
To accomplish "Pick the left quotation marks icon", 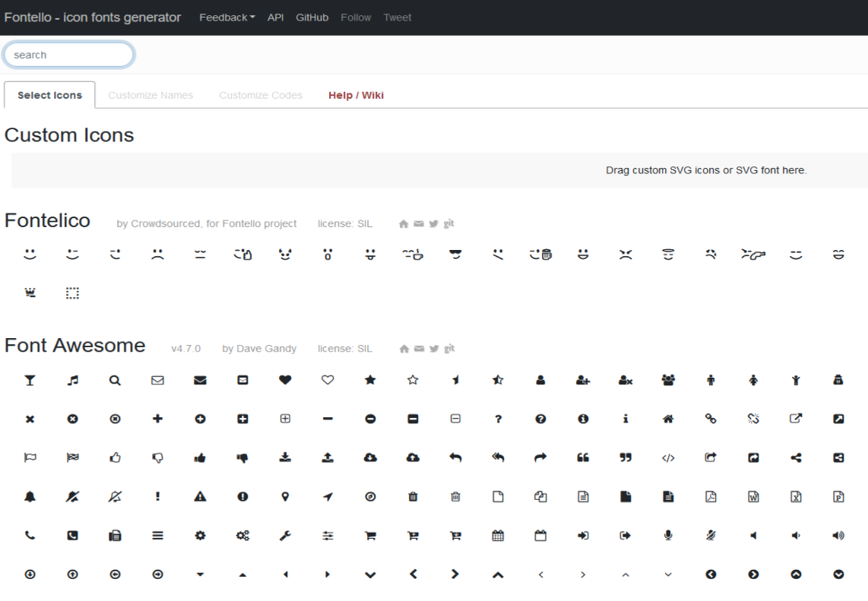I will 583,457.
